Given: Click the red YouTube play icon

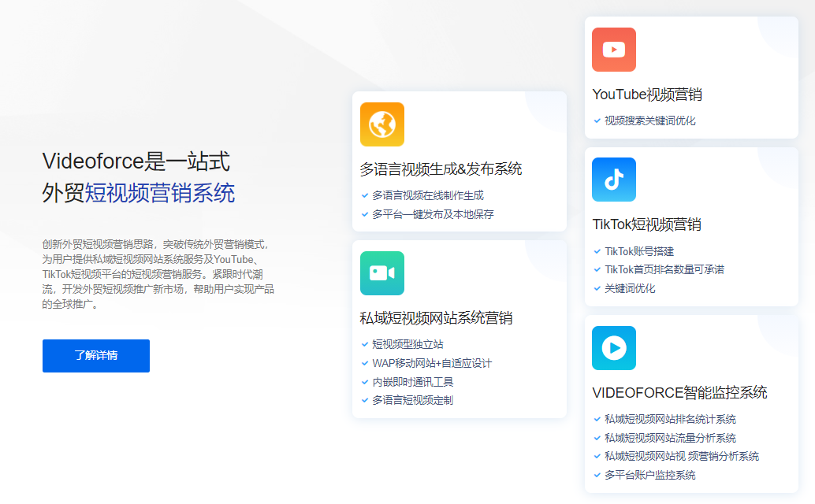Looking at the screenshot, I should click(x=614, y=50).
